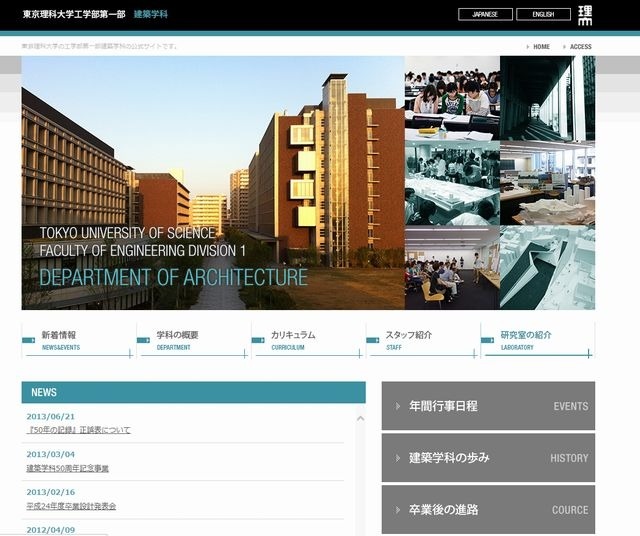Click the arrow icon beside 新着情報

(29, 340)
